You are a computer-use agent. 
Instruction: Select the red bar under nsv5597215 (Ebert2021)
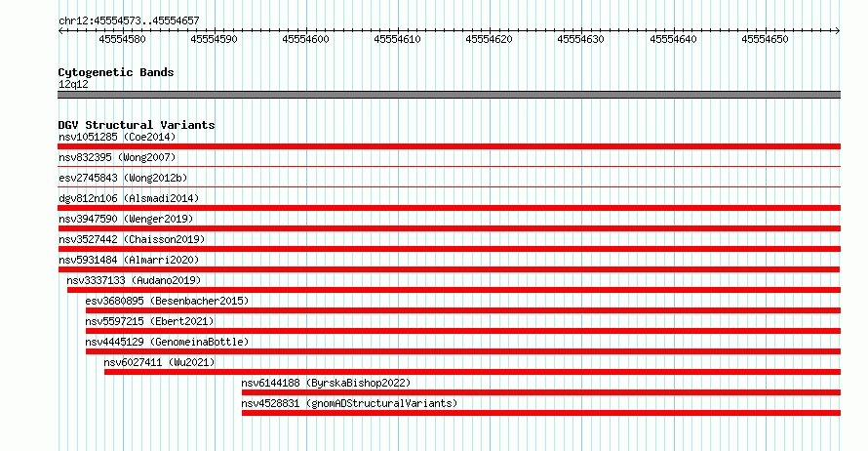click(x=463, y=331)
